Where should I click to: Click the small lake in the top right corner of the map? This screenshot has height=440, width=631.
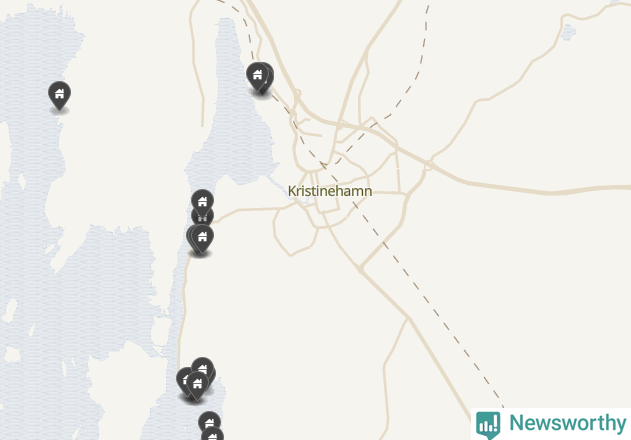pyautogui.click(x=568, y=32)
